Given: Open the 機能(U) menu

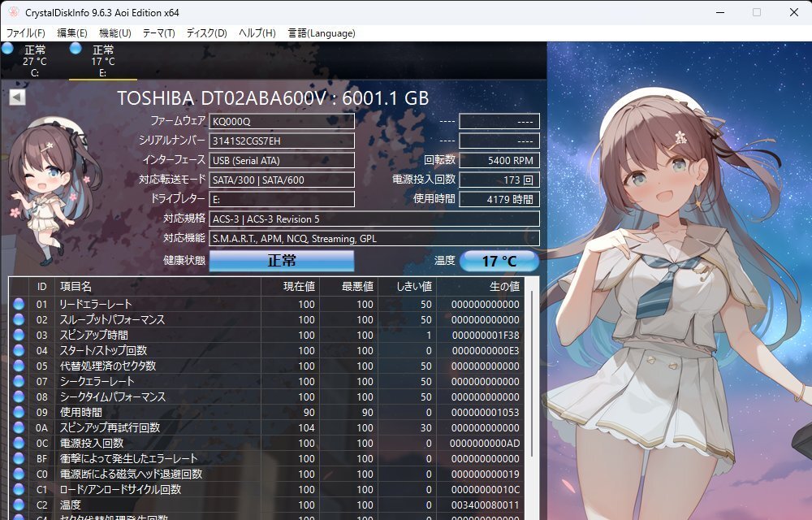Looking at the screenshot, I should (x=114, y=33).
